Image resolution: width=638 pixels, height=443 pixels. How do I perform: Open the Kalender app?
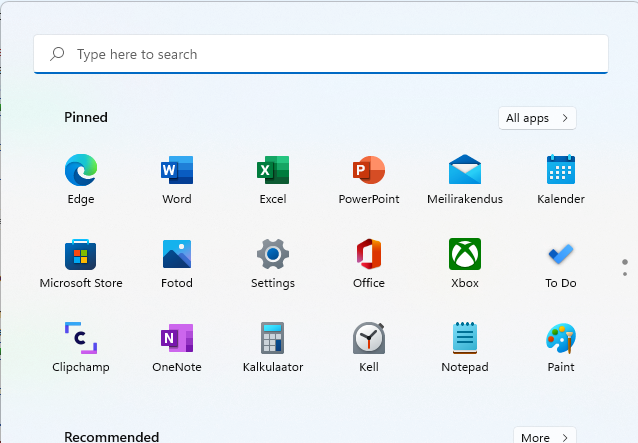(x=561, y=179)
